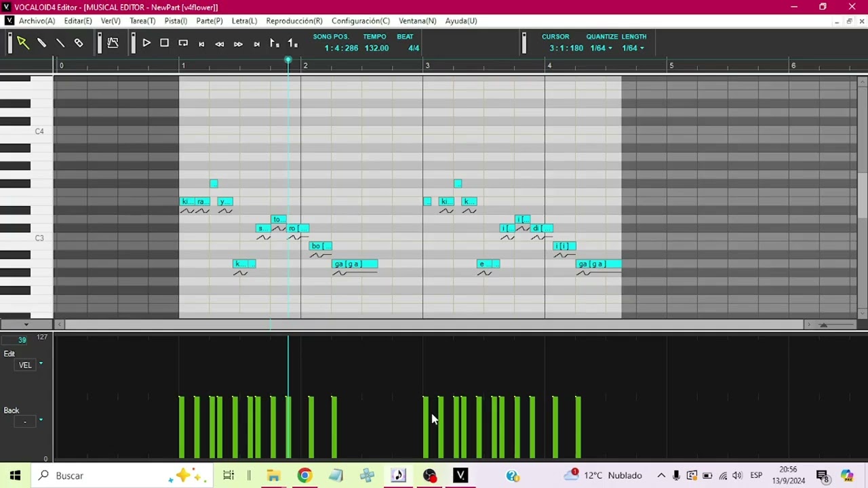The image size is (868, 488).
Task: Select the arrow pointer tool
Action: pyautogui.click(x=22, y=43)
